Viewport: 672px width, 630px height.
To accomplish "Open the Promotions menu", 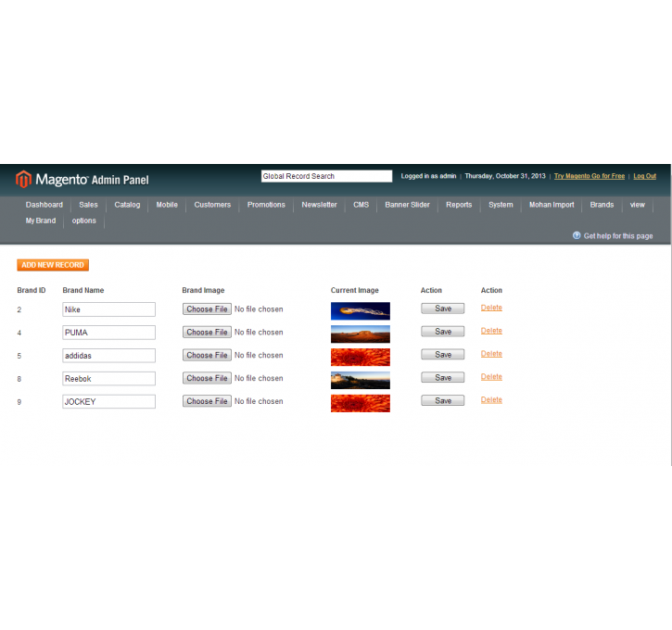I will coord(266,205).
